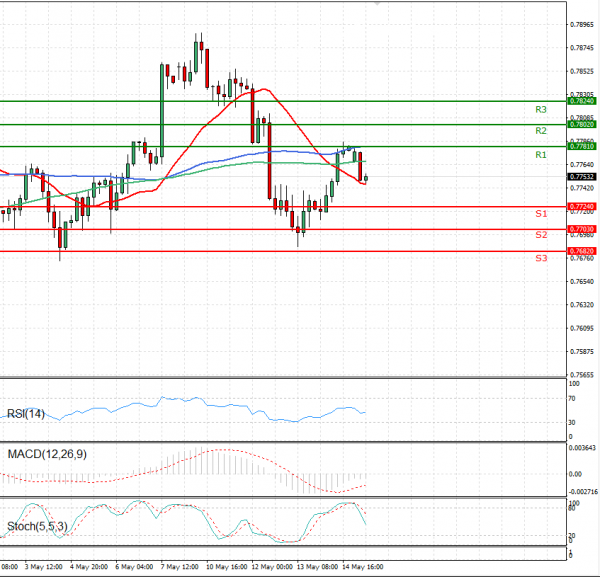This screenshot has height=577, width=600.
Task: Click the 0.76320 price axis value
Action: coord(582,305)
